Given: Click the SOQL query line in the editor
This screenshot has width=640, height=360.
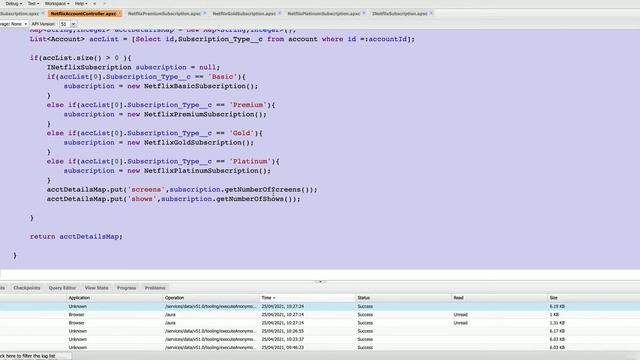Looking at the screenshot, I should (222, 39).
